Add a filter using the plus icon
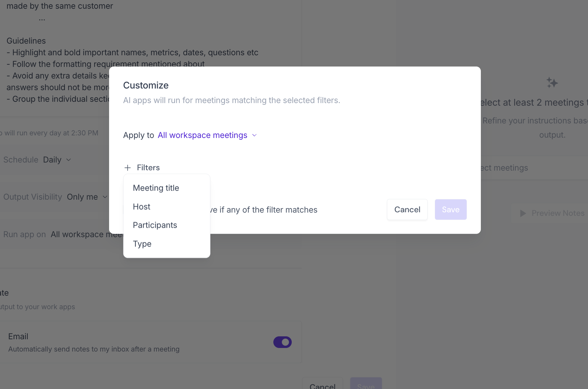This screenshot has width=588, height=389. 128,167
